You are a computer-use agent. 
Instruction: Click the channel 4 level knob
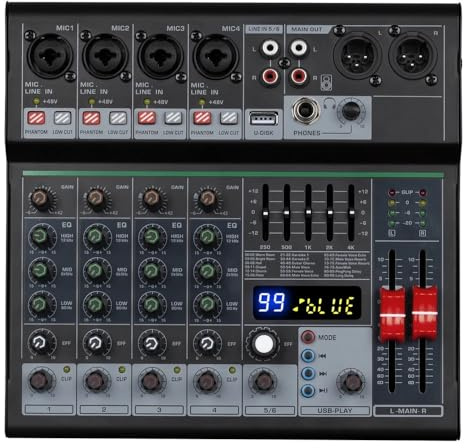(207, 381)
